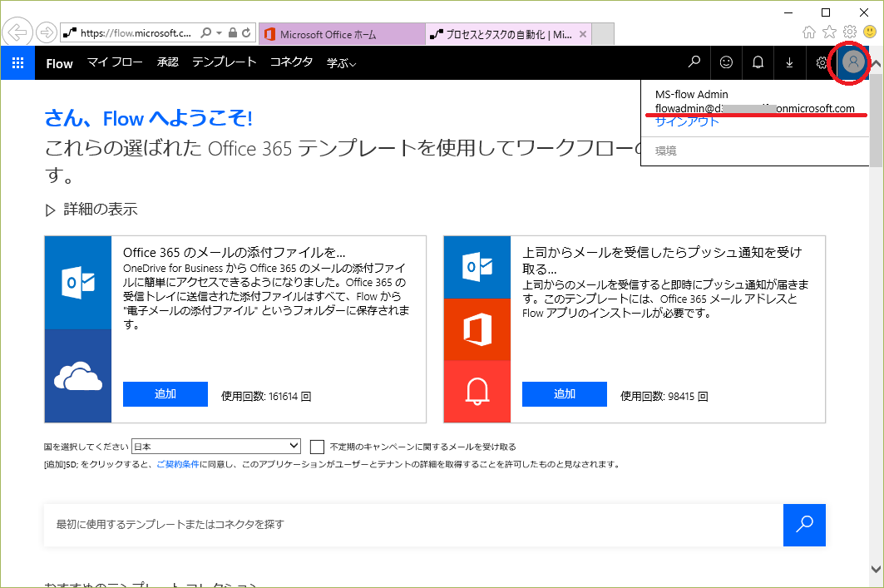Open 承認 menu item

click(x=167, y=62)
